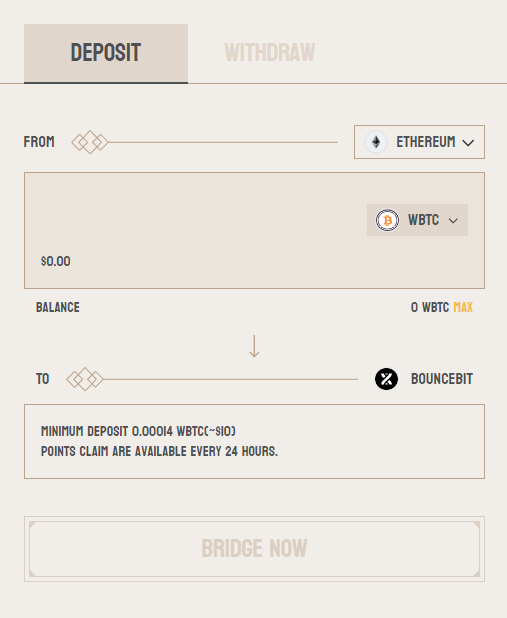Click the WBTC bitcoin coin icon
The width and height of the screenshot is (507, 618).
387,220
